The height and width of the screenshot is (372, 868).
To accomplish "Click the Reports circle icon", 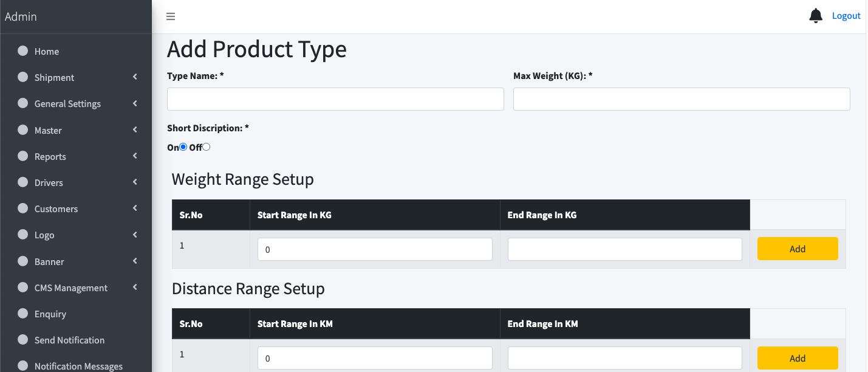I will [x=22, y=156].
